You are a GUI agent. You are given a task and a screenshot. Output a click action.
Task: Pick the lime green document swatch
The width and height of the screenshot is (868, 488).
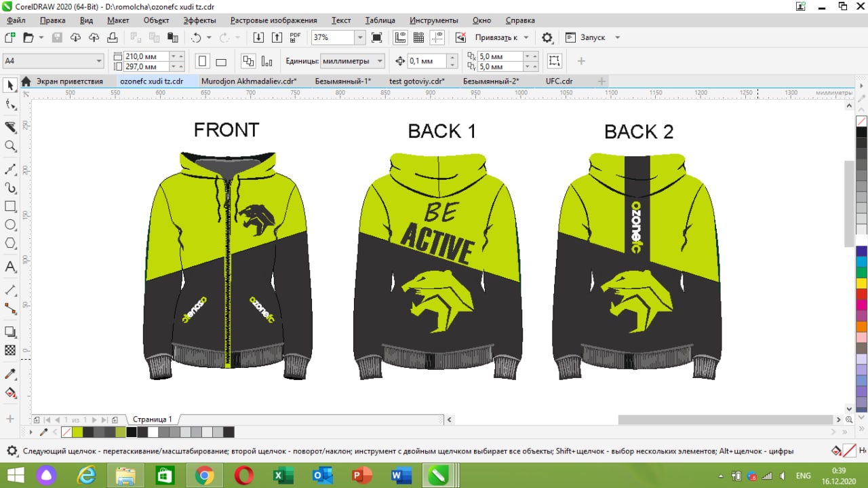[77, 432]
